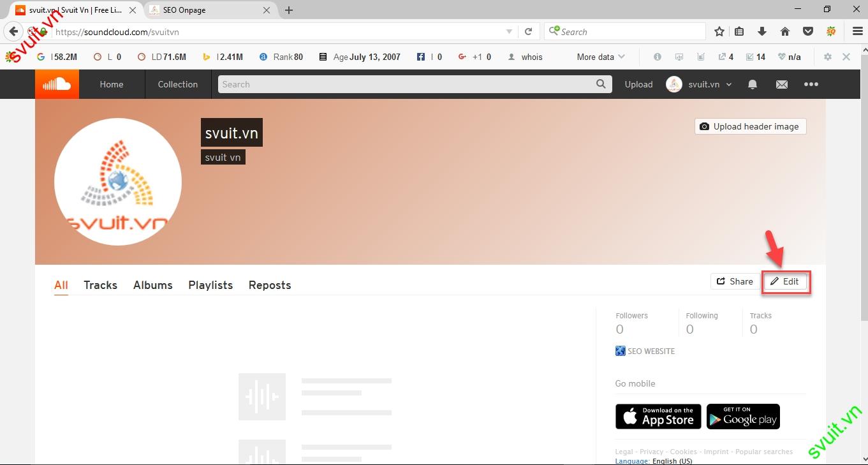The image size is (868, 465).
Task: Open the URL bar history dropdown arrow
Action: click(x=509, y=31)
